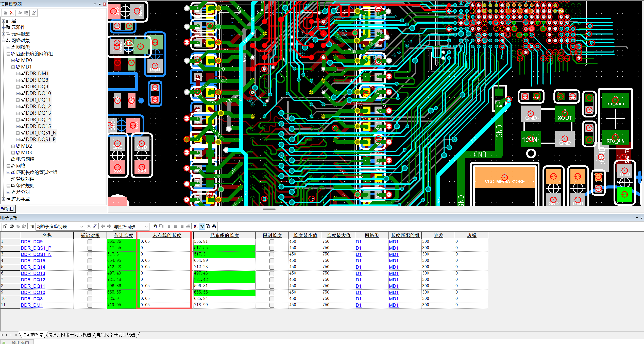Screen dimensions: 644x344
Task: Open 项目浏览器 panel options arrow
Action: [x=95, y=4]
